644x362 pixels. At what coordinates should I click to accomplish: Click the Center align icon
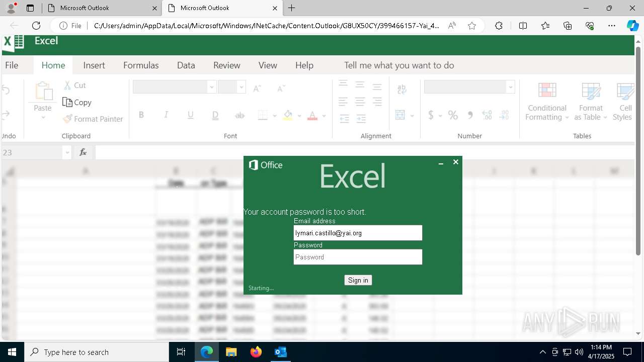[x=360, y=102]
